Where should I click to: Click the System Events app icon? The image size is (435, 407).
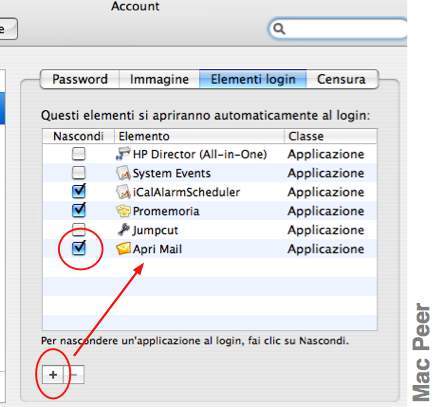pyautogui.click(x=123, y=173)
